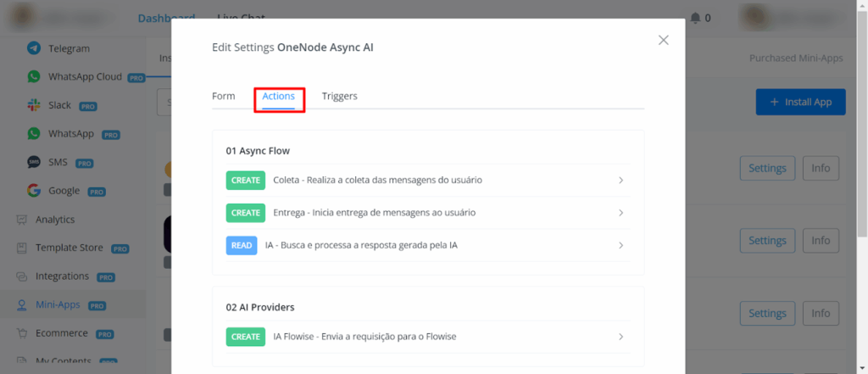Close the Edit Settings dialog
The image size is (868, 374).
(x=663, y=40)
